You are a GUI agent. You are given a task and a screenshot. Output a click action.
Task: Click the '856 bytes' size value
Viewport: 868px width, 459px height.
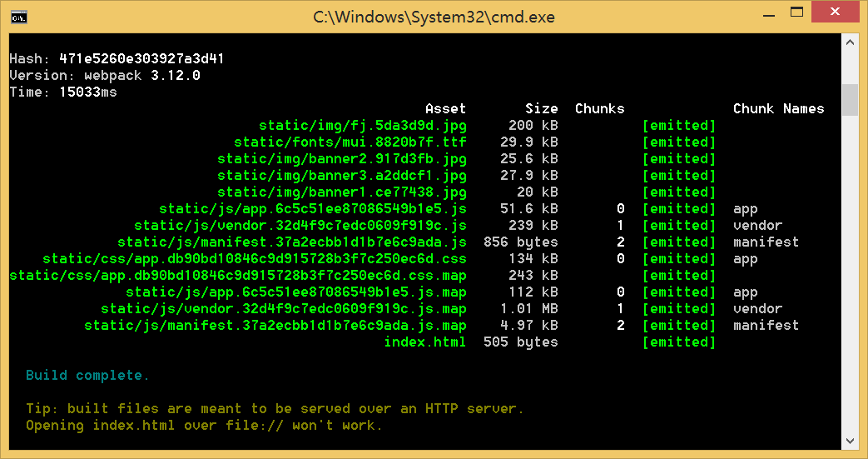520,242
